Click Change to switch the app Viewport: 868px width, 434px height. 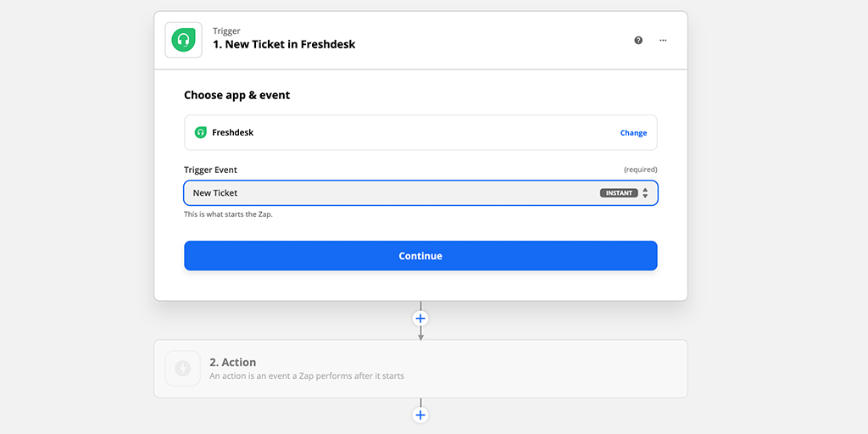pos(633,133)
